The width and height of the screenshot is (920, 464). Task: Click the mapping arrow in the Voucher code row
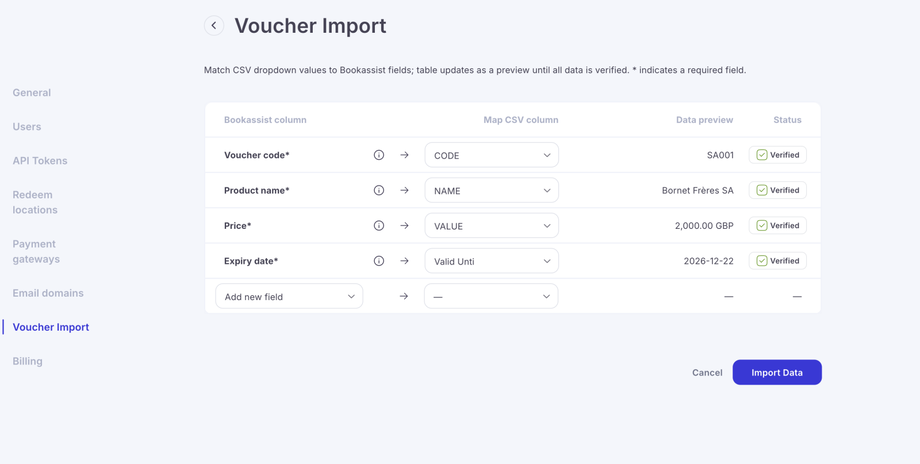[404, 155]
